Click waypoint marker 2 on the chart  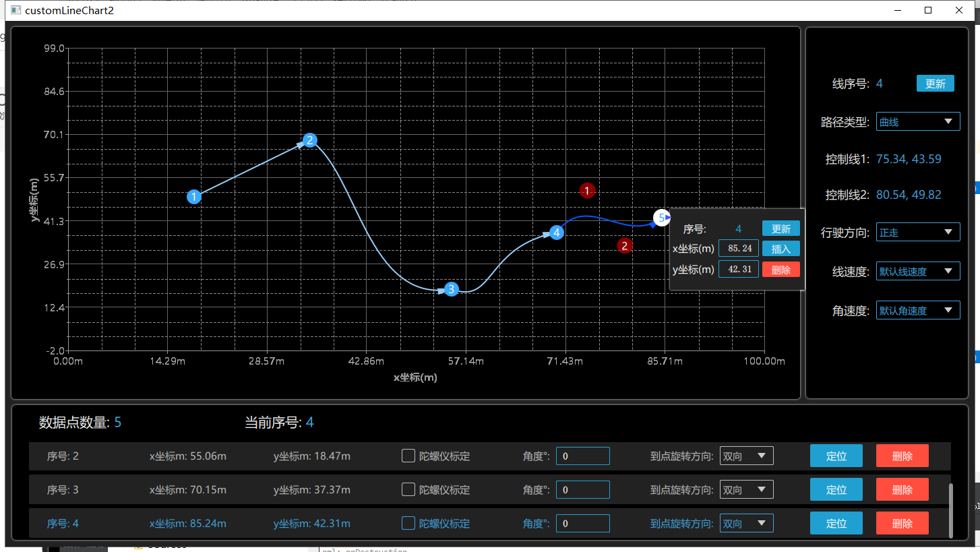(x=309, y=140)
